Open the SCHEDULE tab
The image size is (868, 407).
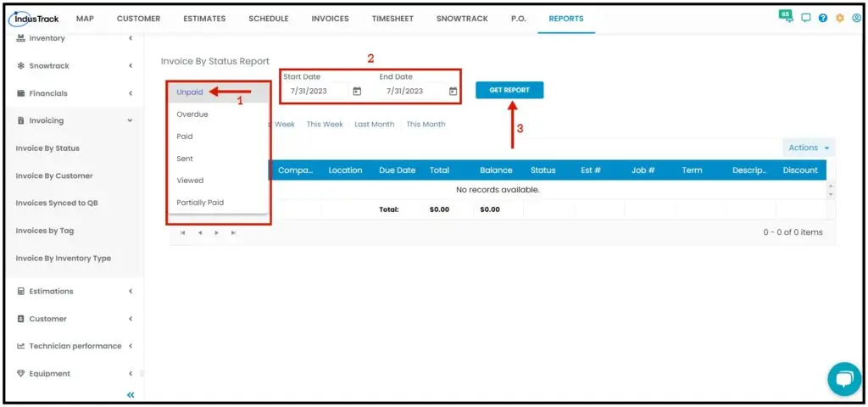point(269,19)
